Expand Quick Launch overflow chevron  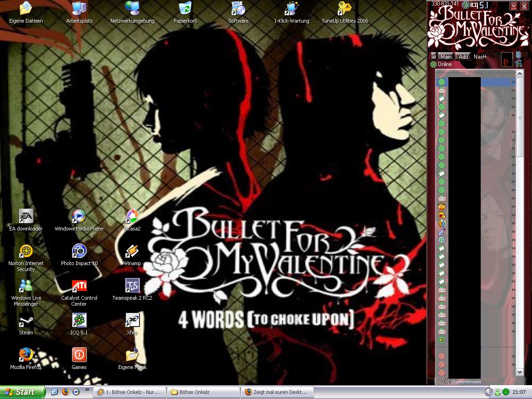[87, 389]
